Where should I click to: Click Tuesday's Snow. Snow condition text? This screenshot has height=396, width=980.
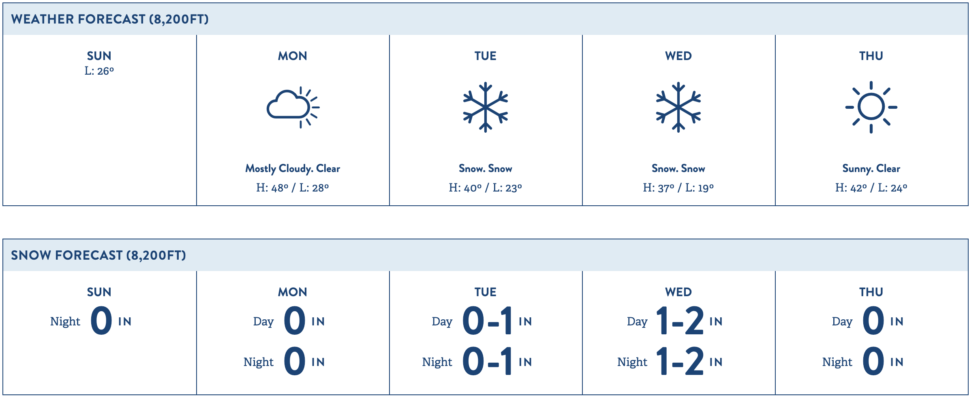click(x=486, y=168)
